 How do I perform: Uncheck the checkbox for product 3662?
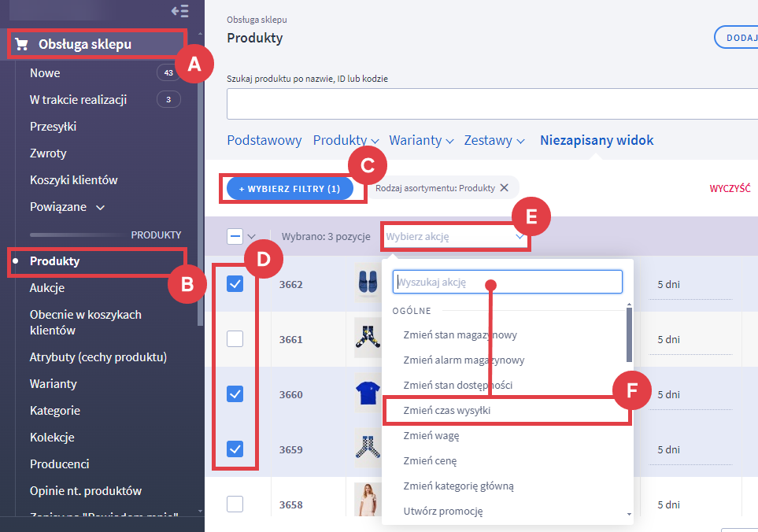click(235, 284)
